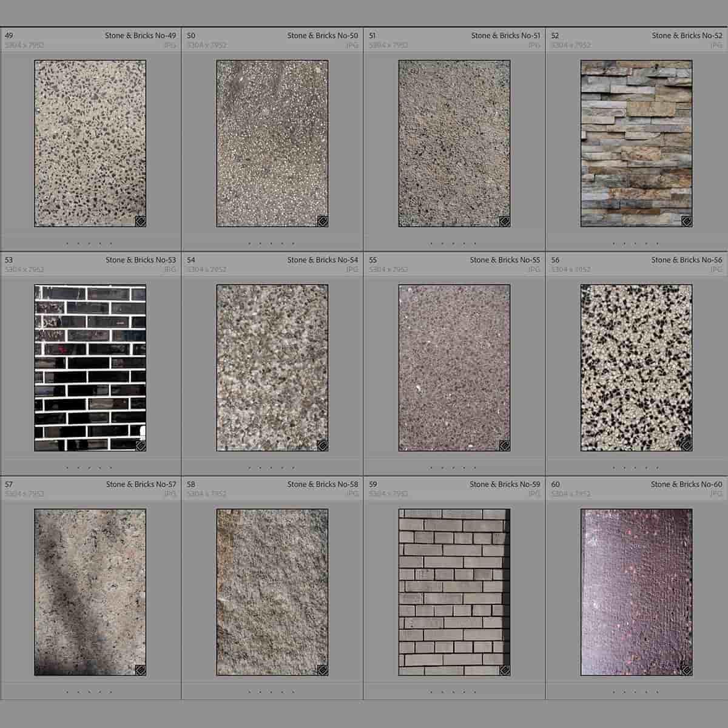Image resolution: width=728 pixels, height=728 pixels.
Task: Click the badge icon on Stone & Bricks No-54 thumbnail
Action: click(323, 445)
